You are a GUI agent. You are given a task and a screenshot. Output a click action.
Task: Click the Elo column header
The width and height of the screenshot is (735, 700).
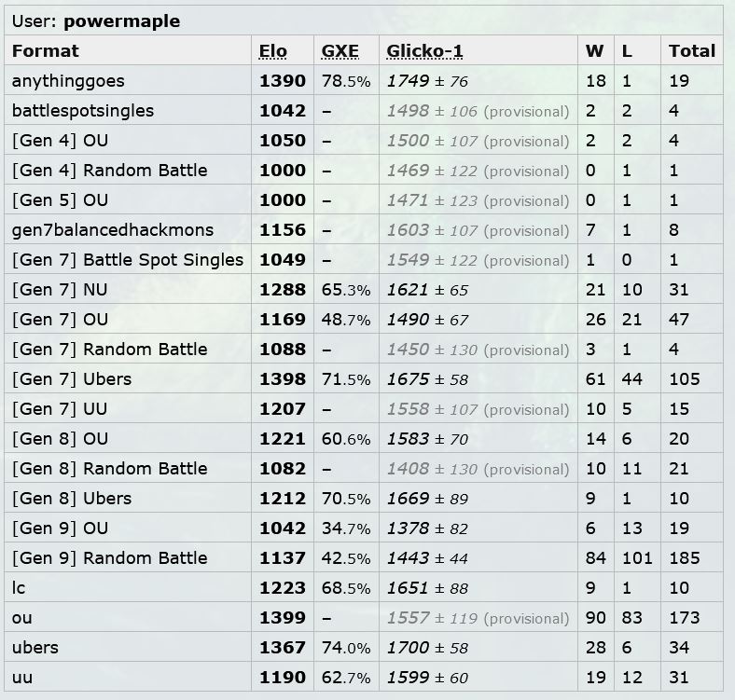[x=272, y=50]
